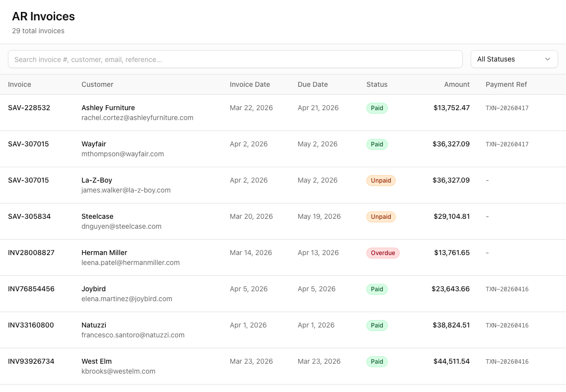Click the Paid badge for Joybird

[x=377, y=289]
